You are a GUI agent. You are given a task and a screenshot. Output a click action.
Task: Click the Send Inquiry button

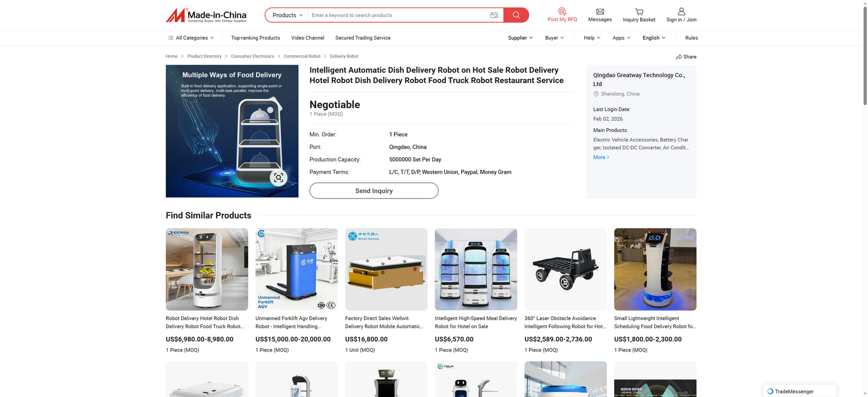click(374, 191)
